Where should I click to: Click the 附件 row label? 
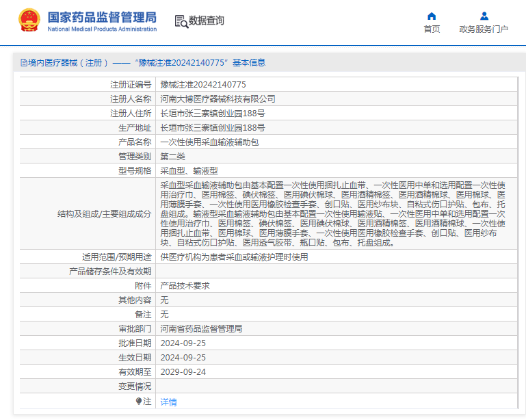pos(143,286)
